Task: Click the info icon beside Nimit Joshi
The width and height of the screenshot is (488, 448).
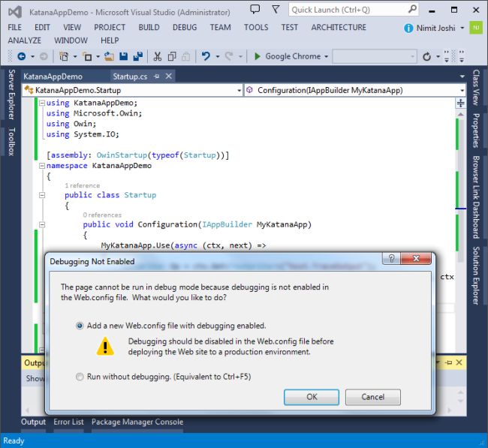Action: click(x=408, y=29)
